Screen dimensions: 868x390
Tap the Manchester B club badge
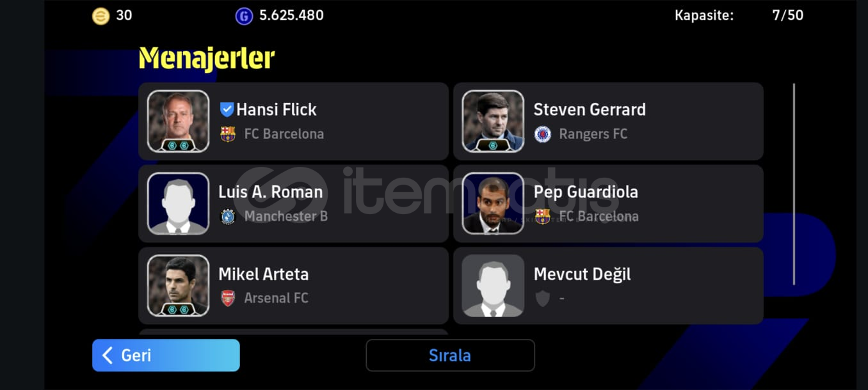coord(228,216)
